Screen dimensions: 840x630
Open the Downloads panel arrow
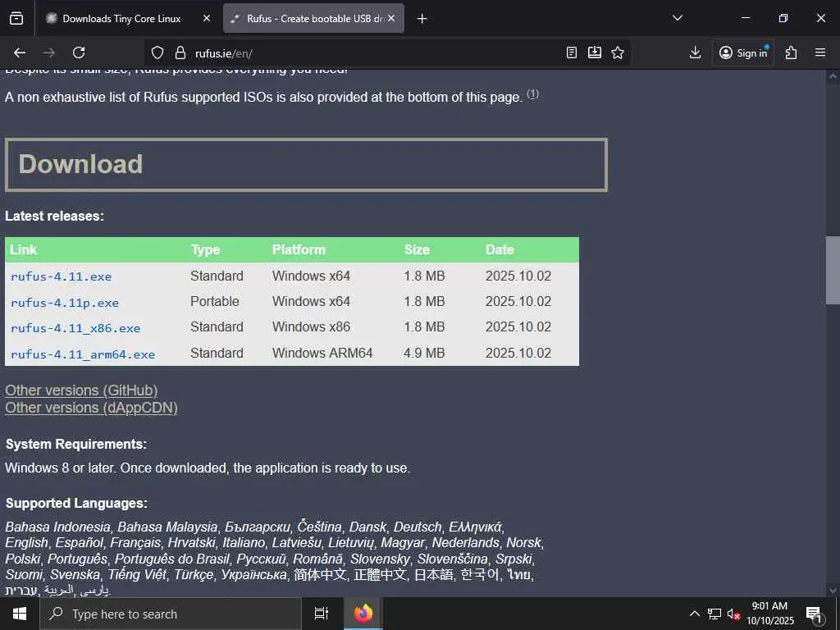tap(695, 52)
